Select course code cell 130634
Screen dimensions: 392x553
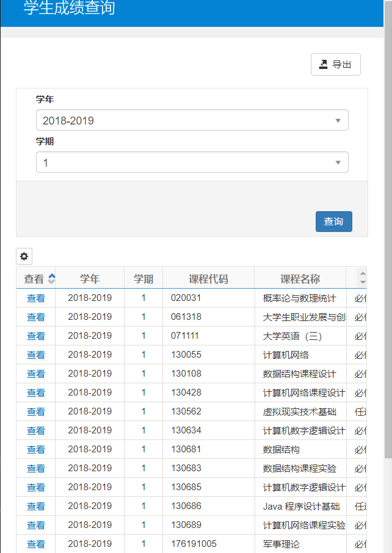[x=209, y=430]
